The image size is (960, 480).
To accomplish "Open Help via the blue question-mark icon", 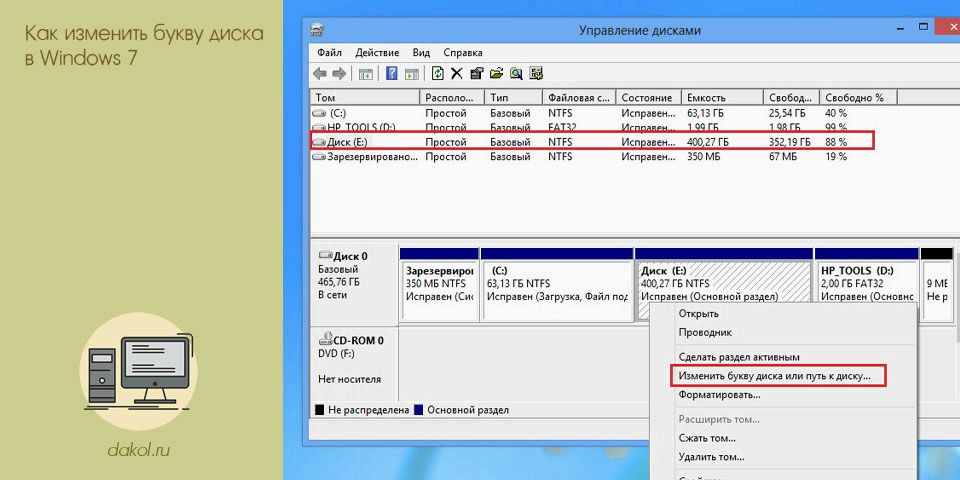I will tap(392, 74).
